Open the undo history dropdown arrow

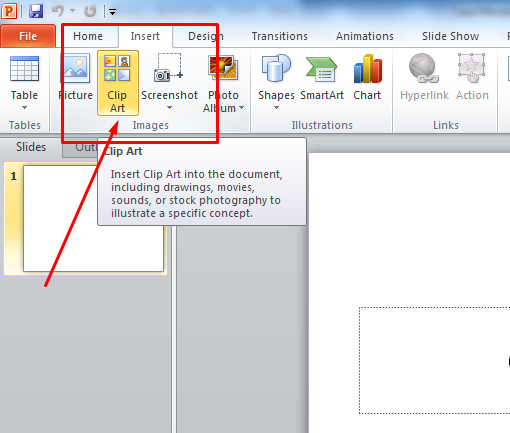(72, 11)
